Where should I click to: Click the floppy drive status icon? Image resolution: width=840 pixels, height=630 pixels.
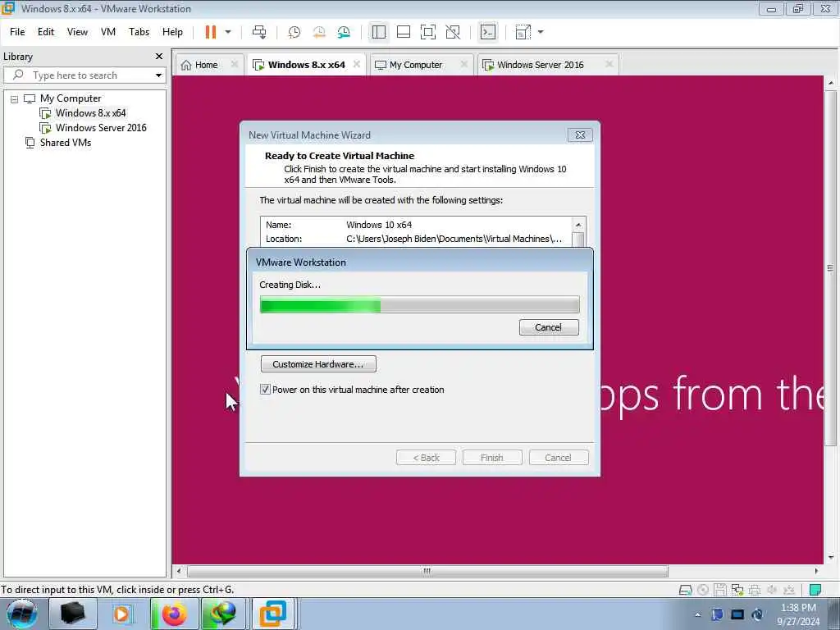tap(720, 590)
